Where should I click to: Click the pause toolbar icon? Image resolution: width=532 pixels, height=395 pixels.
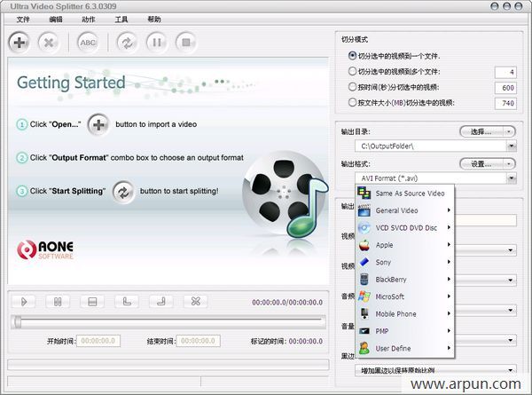click(x=156, y=43)
